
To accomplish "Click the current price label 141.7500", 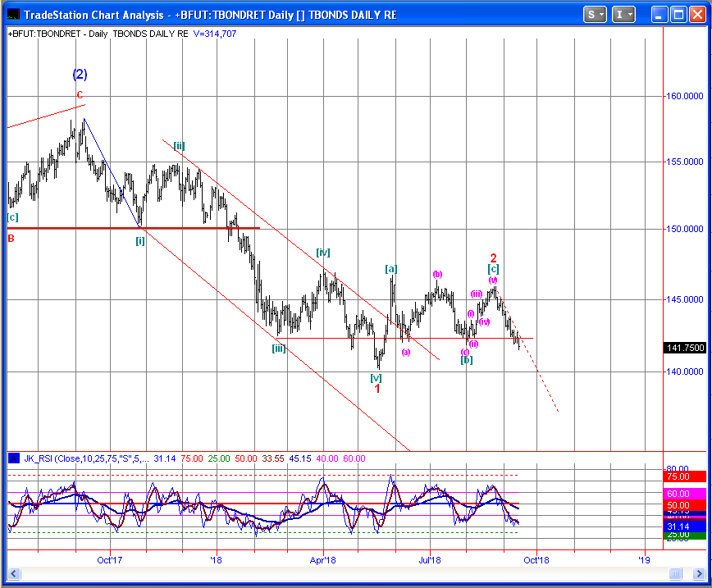I will click(685, 348).
